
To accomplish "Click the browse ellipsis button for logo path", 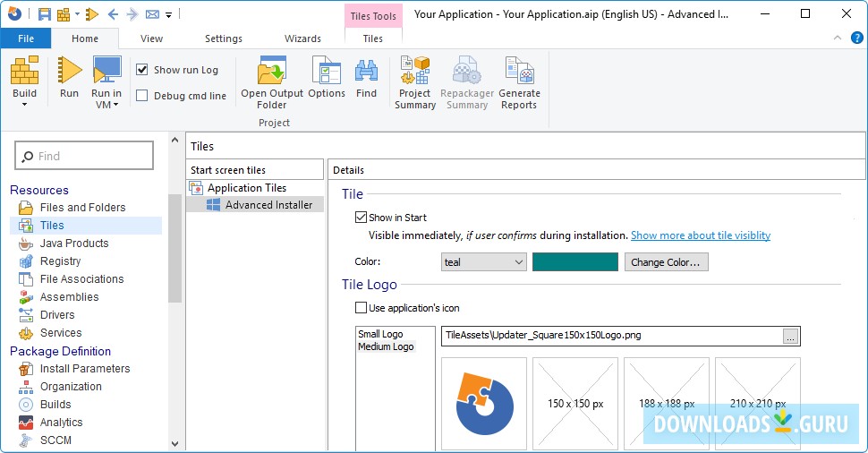I will click(790, 336).
